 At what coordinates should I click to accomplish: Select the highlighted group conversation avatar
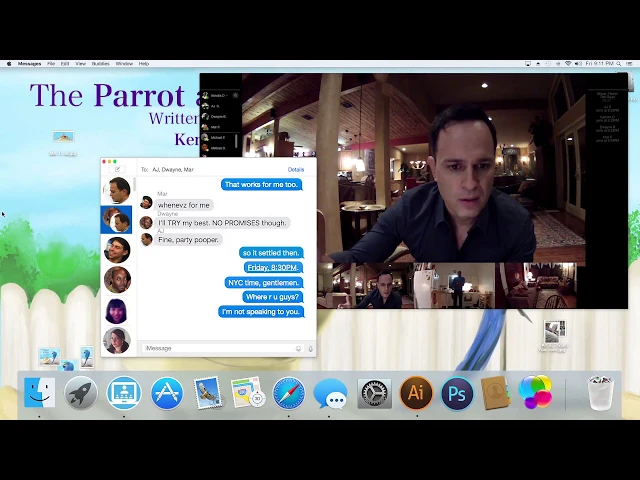point(116,220)
